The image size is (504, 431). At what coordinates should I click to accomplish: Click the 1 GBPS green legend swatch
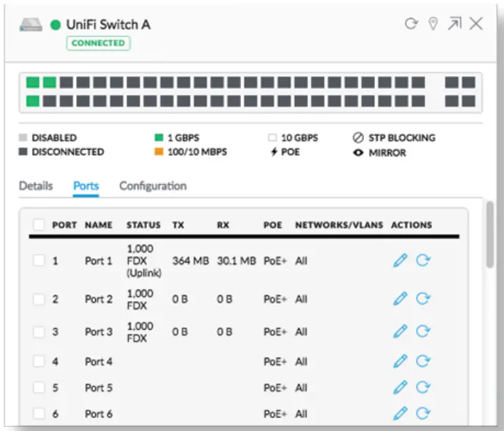(x=159, y=138)
